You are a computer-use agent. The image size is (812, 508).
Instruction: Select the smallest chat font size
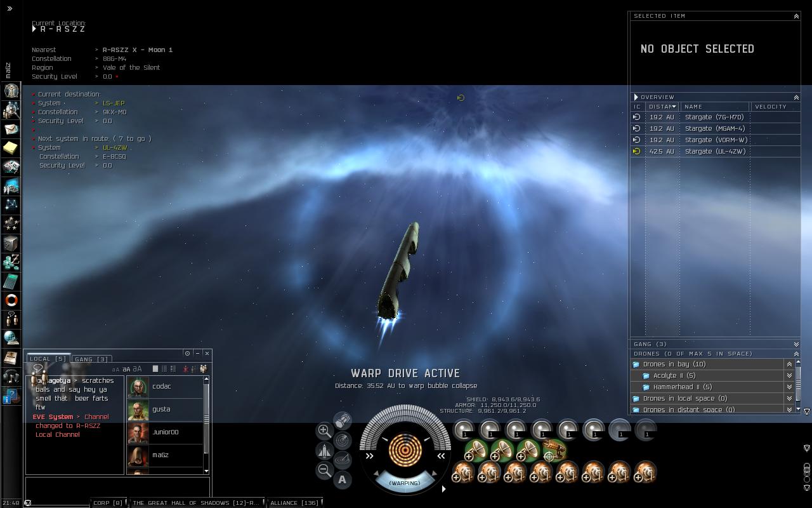pyautogui.click(x=115, y=370)
